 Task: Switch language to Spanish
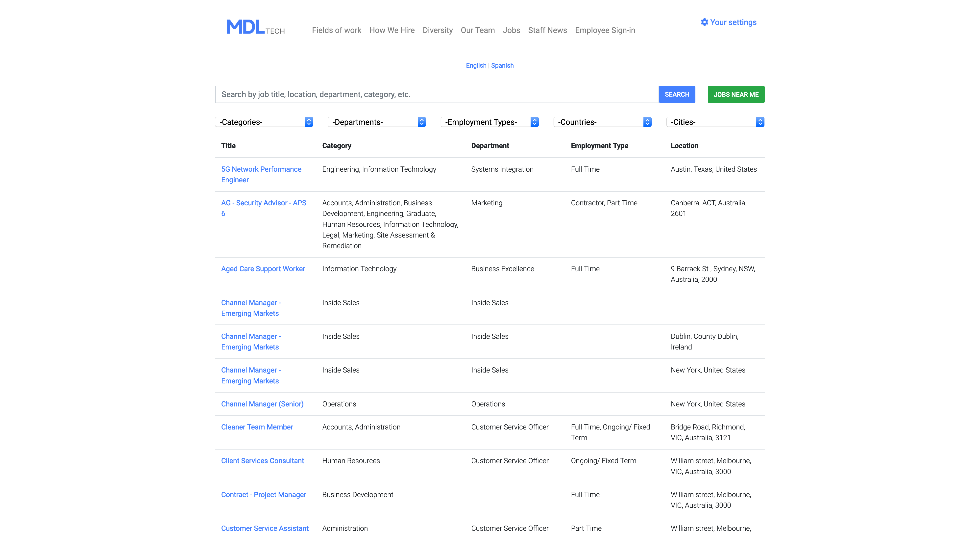502,65
